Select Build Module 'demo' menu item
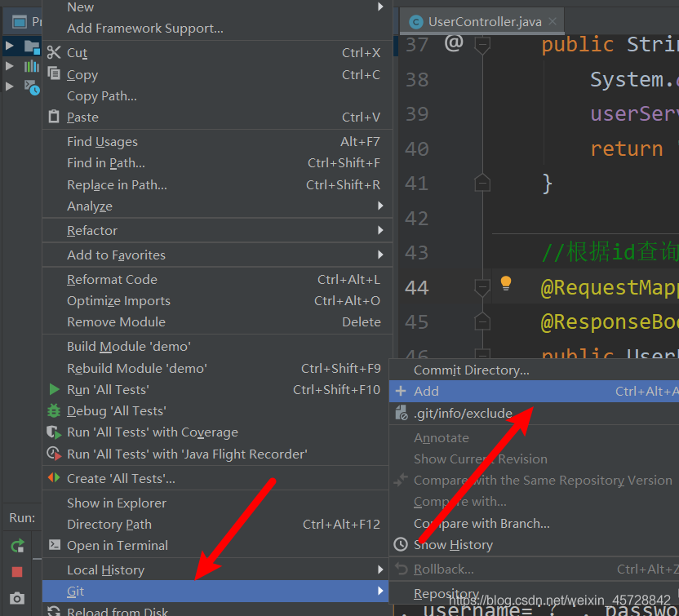679x616 pixels. (x=217, y=346)
